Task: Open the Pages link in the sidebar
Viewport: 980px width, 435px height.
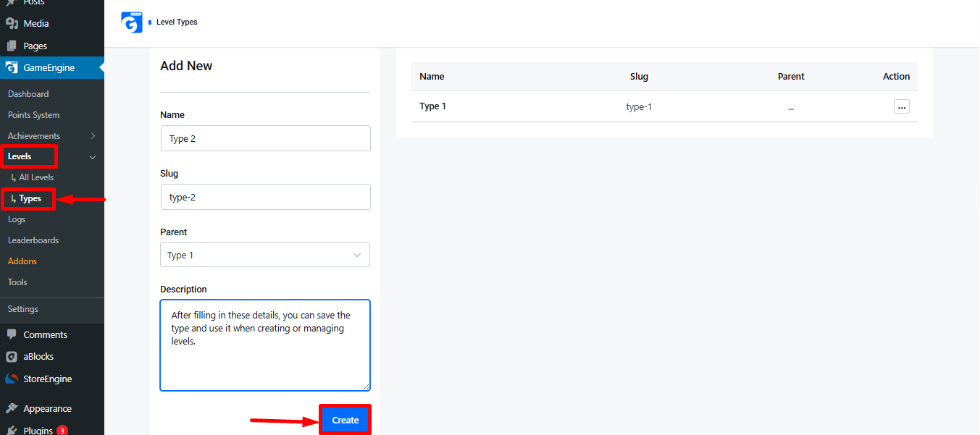Action: 35,46
